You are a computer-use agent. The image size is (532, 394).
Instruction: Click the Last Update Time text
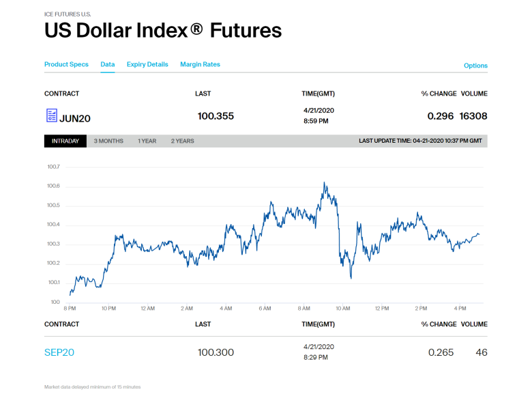pyautogui.click(x=420, y=141)
